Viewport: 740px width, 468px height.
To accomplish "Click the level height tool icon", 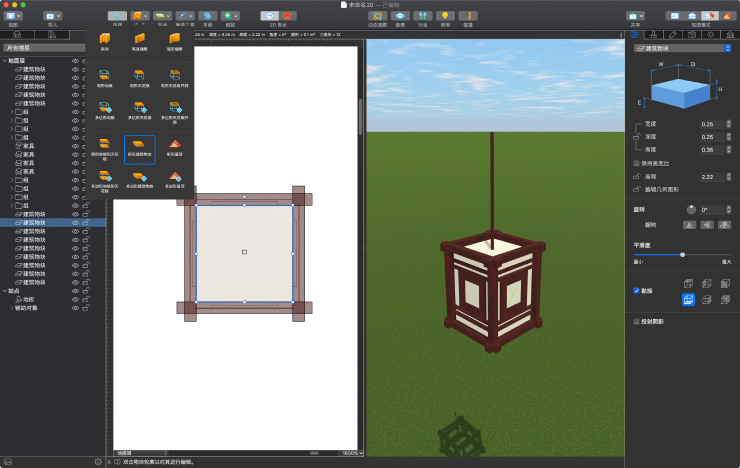I will 468,16.
